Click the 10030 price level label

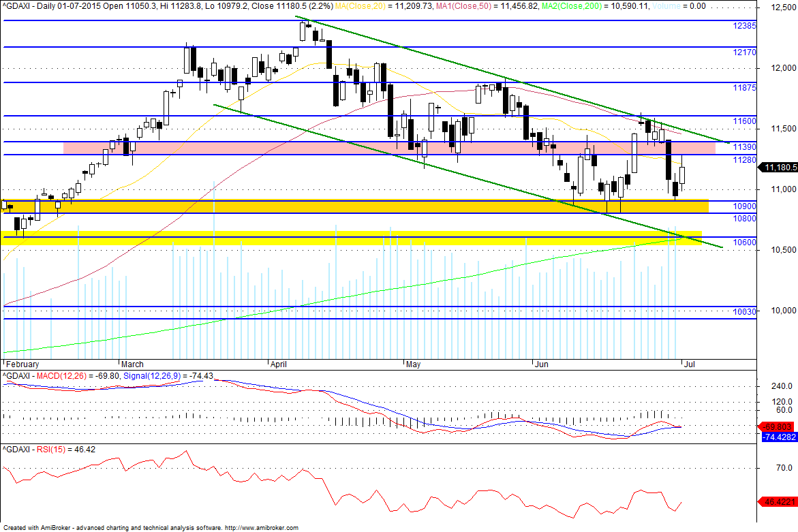744,311
